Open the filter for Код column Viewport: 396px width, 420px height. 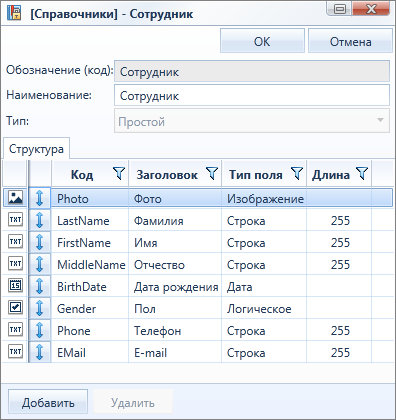(119, 173)
